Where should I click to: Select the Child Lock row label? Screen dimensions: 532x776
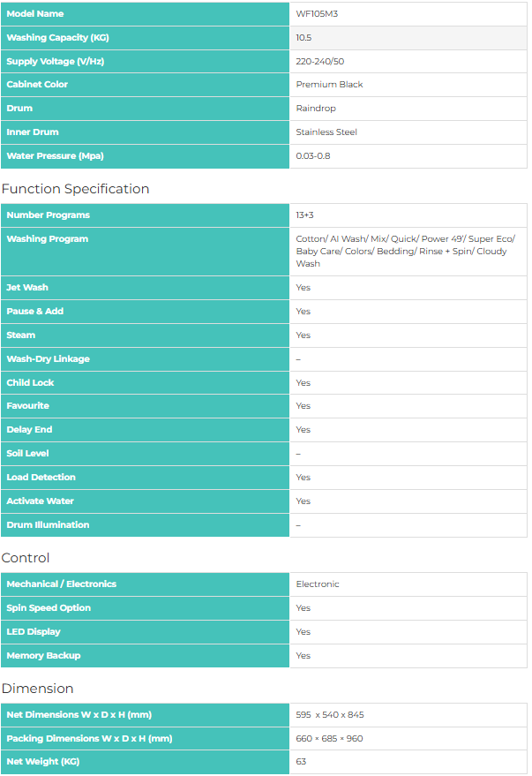pos(30,383)
